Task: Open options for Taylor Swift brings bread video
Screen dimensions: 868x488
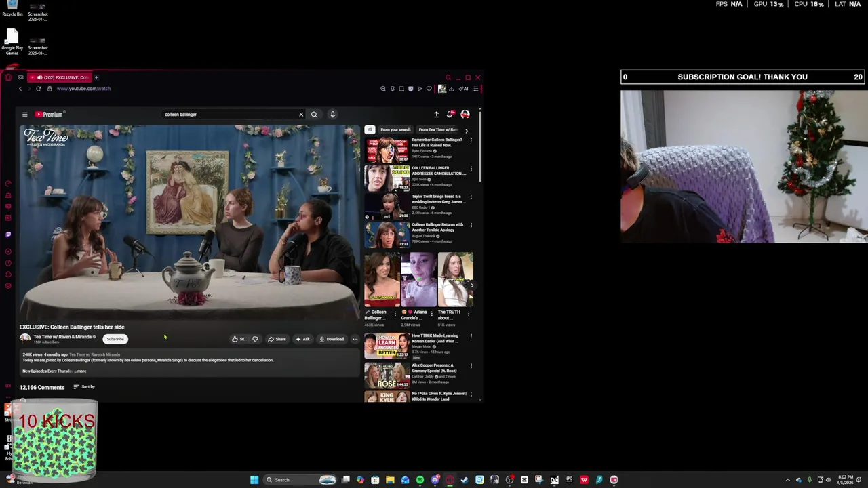Action: point(471,197)
